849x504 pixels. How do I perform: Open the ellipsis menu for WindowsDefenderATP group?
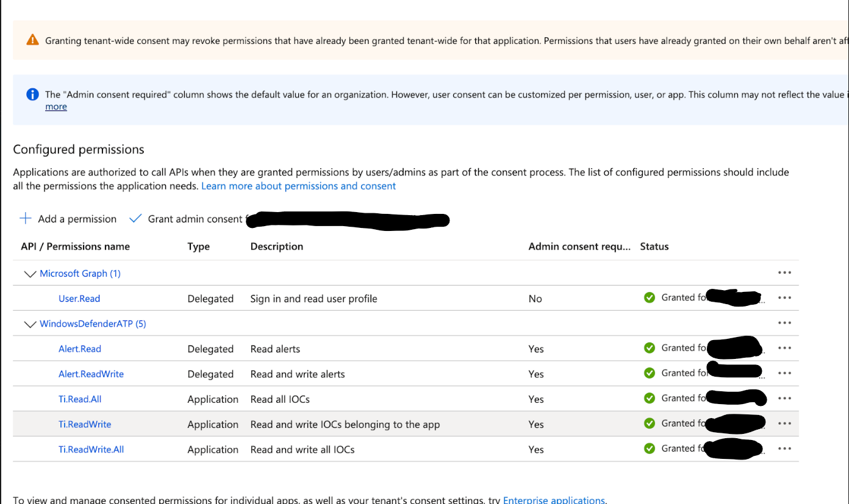(x=785, y=323)
